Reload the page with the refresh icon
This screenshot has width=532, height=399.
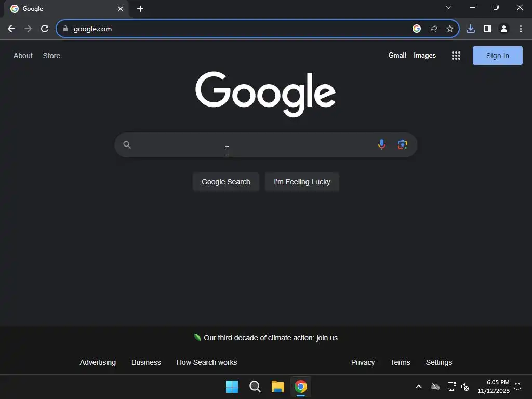45,29
